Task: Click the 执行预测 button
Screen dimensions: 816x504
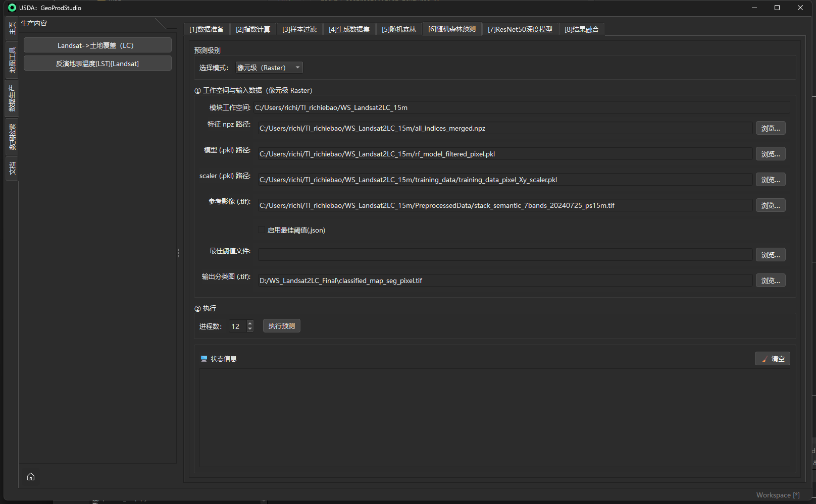Action: click(x=281, y=326)
